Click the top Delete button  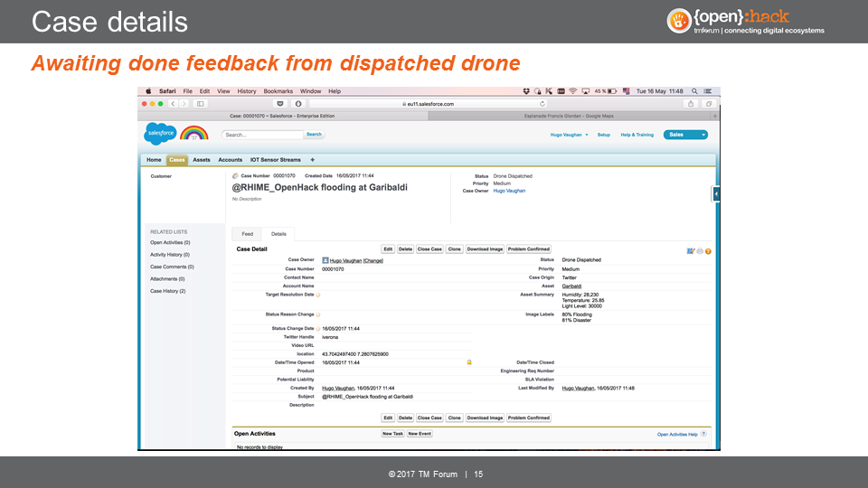pos(405,249)
